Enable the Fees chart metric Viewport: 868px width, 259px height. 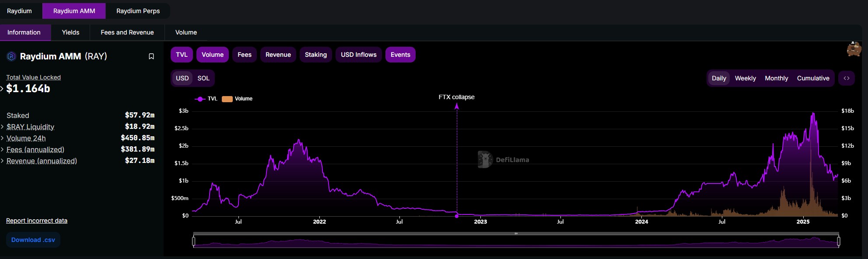click(244, 55)
